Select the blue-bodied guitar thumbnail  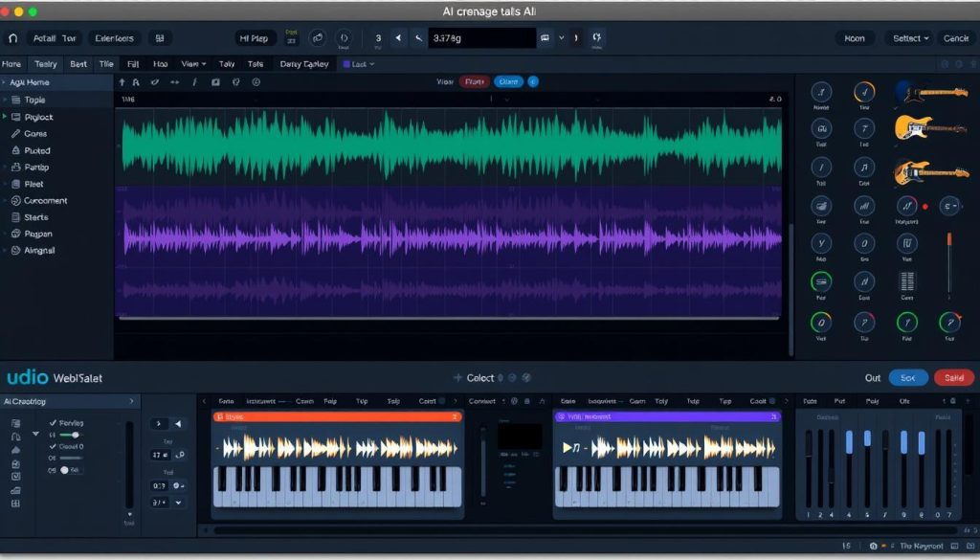931,93
